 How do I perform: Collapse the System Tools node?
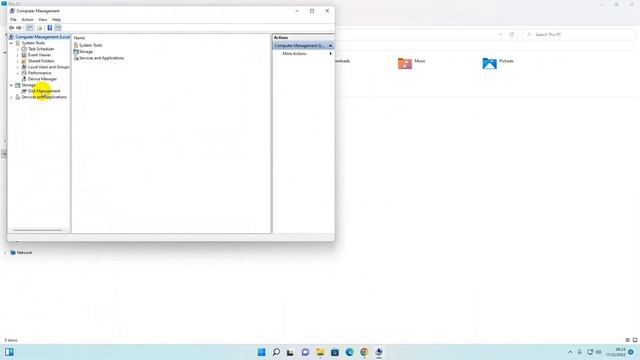tap(11, 43)
